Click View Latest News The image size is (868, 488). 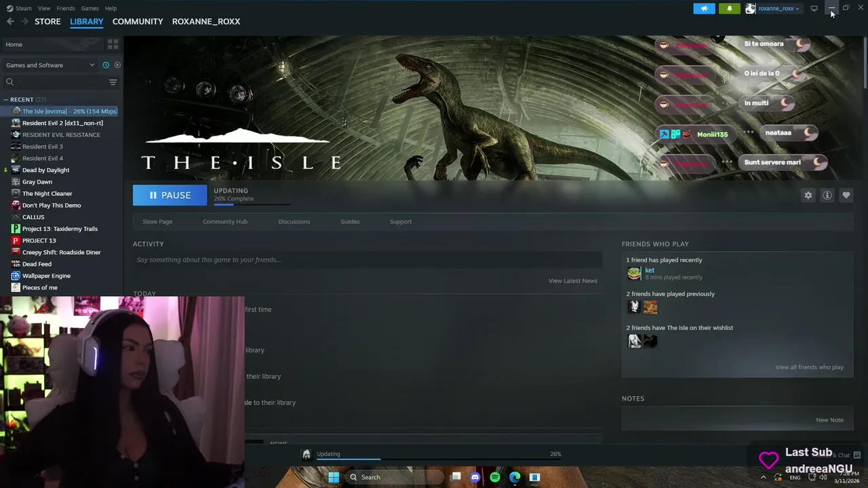[x=573, y=281]
